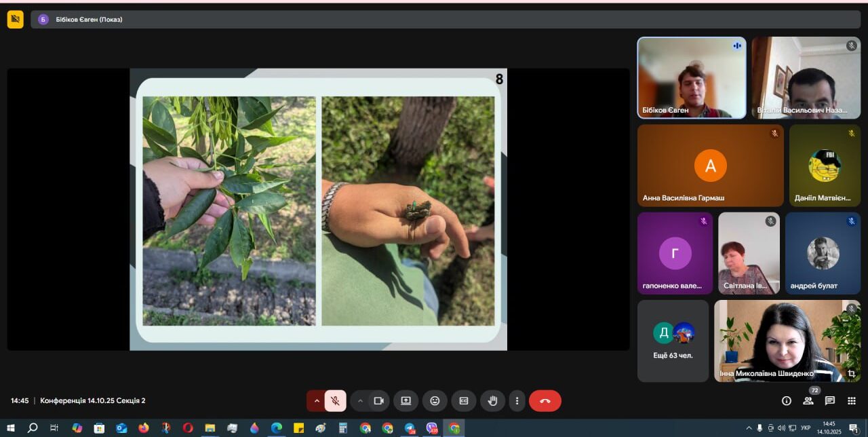Click the yellow presentation icon at top-left
The width and height of the screenshot is (868, 437).
pos(15,20)
